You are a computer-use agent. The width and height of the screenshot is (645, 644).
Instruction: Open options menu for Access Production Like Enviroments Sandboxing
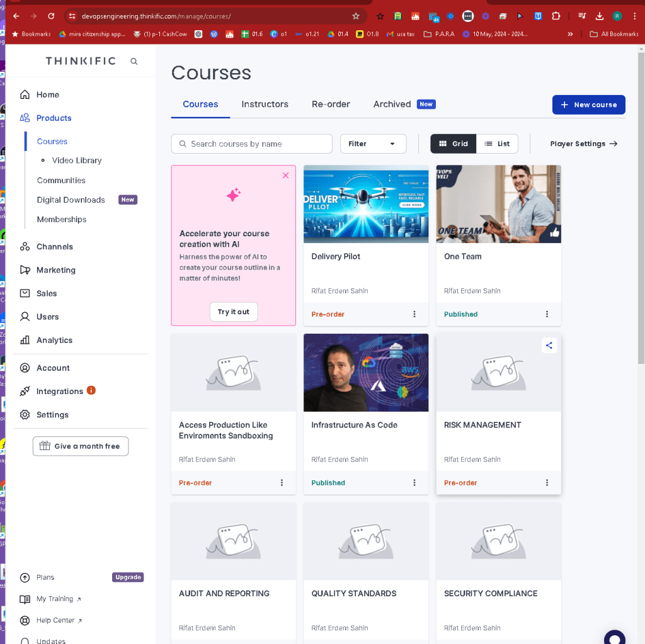click(282, 483)
